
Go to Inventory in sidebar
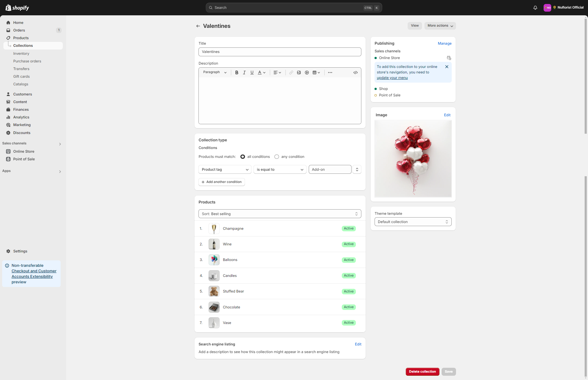click(x=21, y=54)
